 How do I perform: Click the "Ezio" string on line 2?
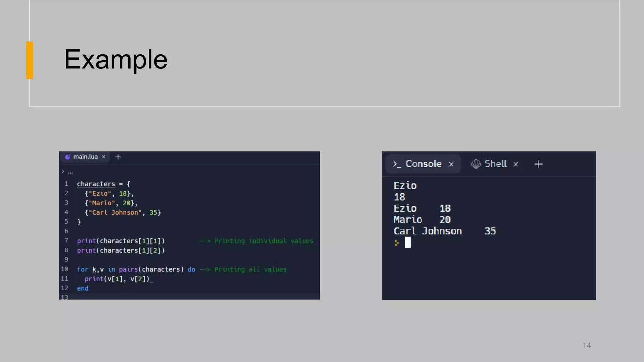pyautogui.click(x=100, y=194)
